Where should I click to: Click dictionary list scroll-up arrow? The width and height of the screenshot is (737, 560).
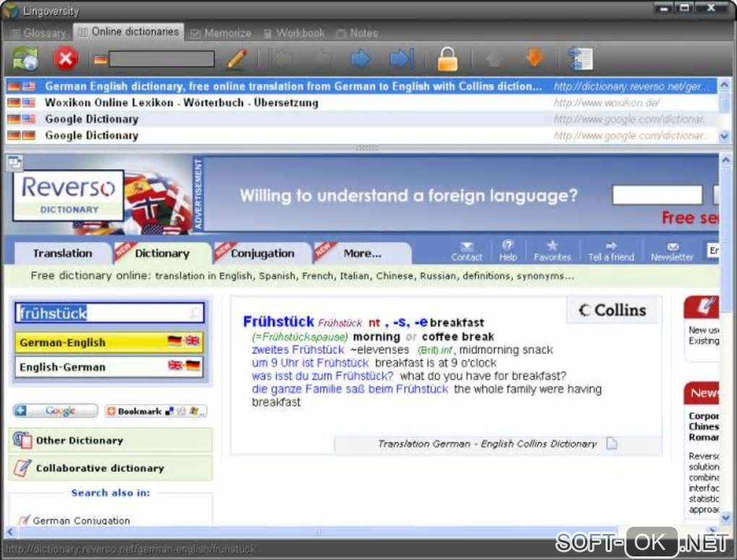coord(724,85)
